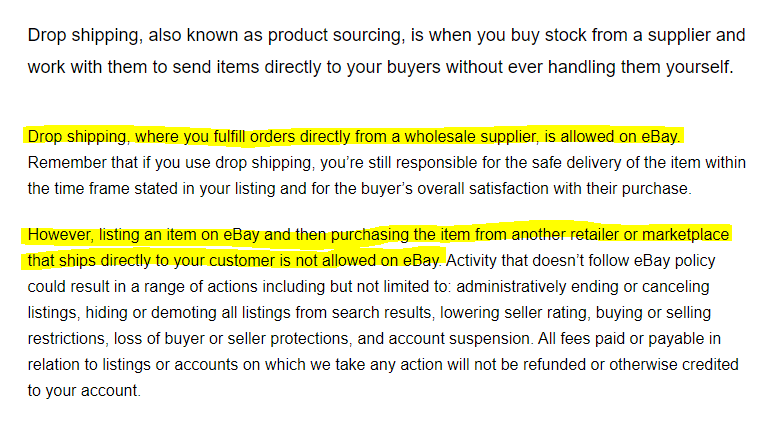The height and width of the screenshot is (434, 781).
Task: Click the text 'to your account.'
Action: point(84,391)
